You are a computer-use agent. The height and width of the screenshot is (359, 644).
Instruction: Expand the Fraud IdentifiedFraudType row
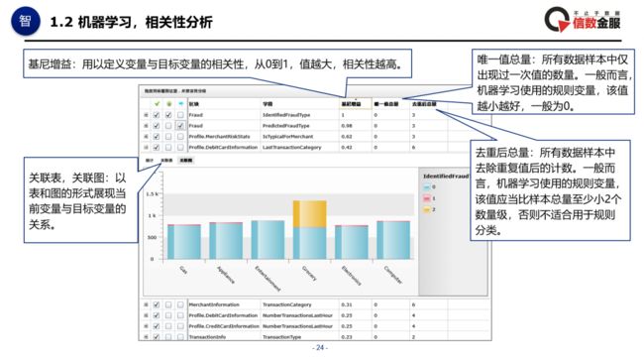[146, 115]
